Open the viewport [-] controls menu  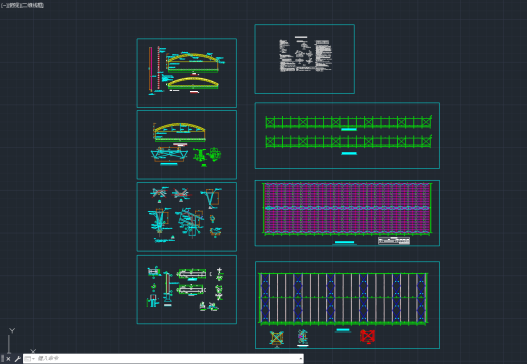coord(3,5)
